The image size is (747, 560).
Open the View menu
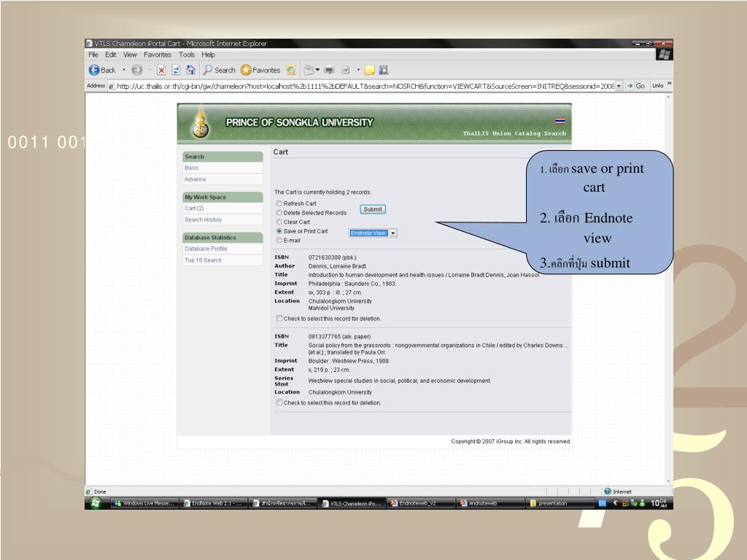click(x=130, y=55)
